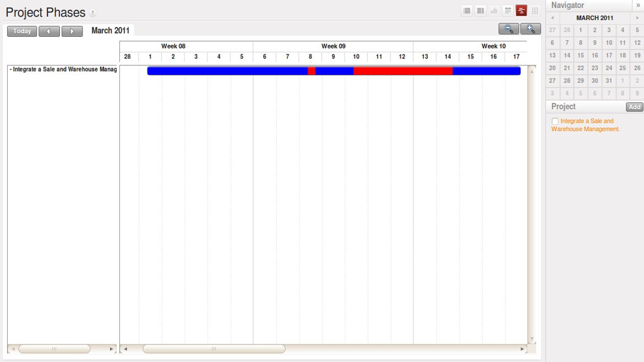The image size is (644, 362).
Task: Switch to form view
Action: point(481,10)
